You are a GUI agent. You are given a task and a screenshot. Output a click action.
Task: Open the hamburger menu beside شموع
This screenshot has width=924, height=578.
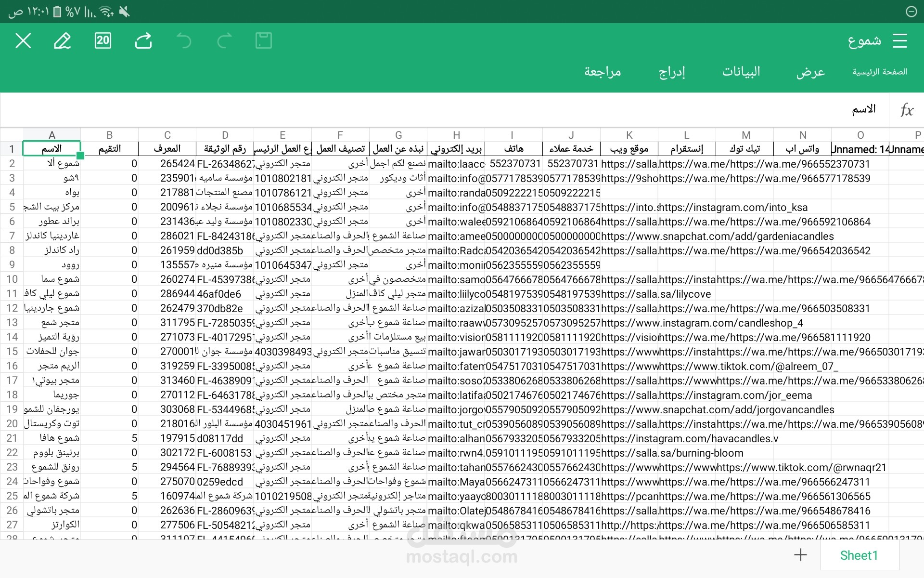point(899,41)
